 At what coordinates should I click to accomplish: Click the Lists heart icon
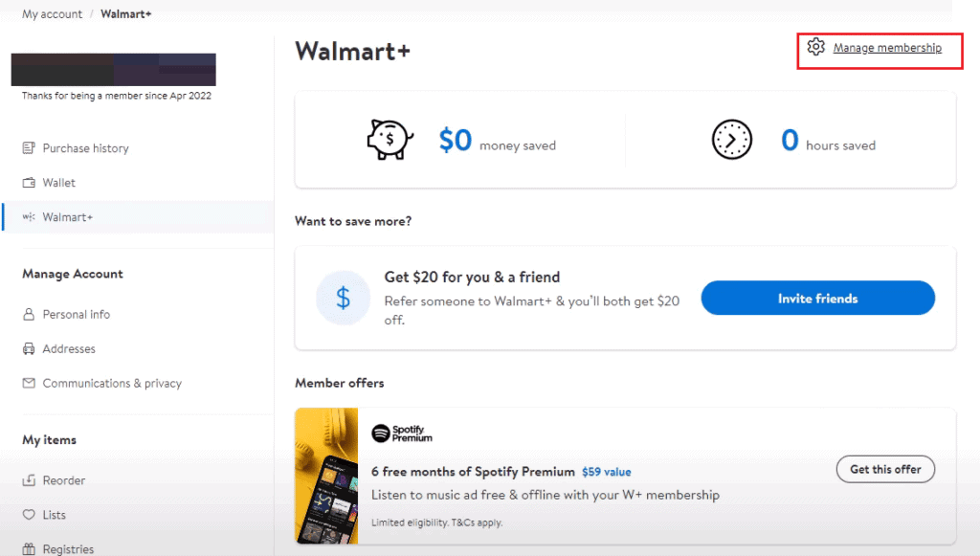[x=29, y=515]
